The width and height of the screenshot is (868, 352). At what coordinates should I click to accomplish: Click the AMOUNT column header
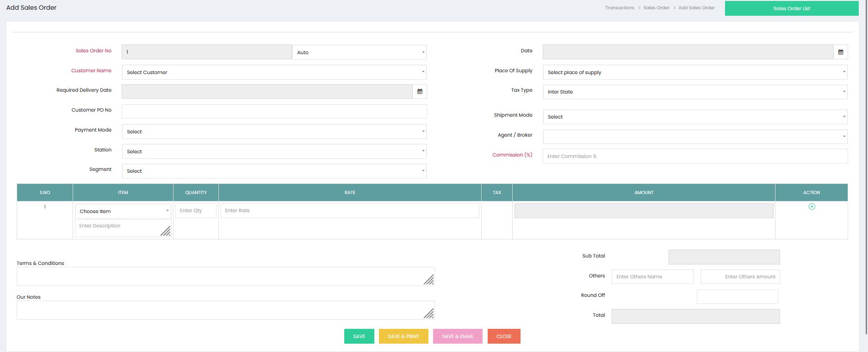coord(644,193)
